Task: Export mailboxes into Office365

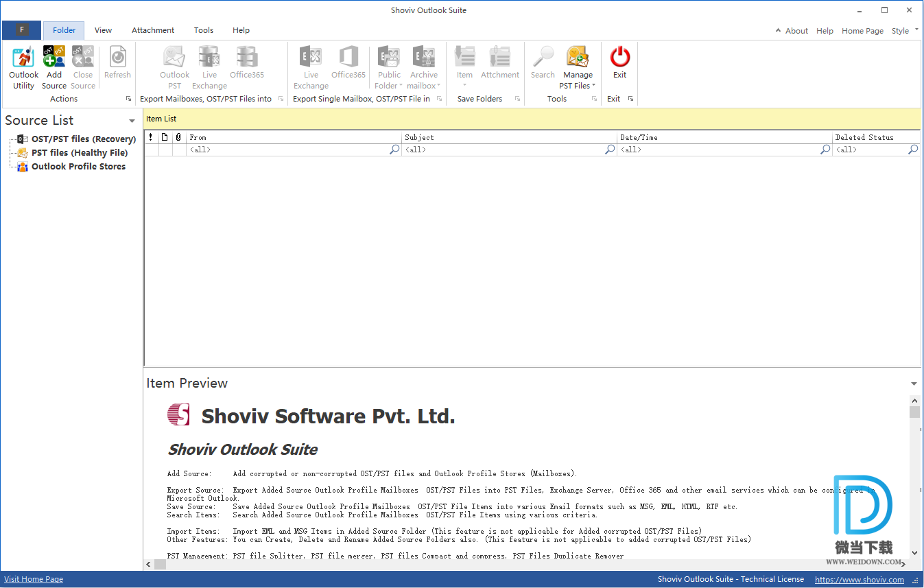Action: (x=247, y=62)
